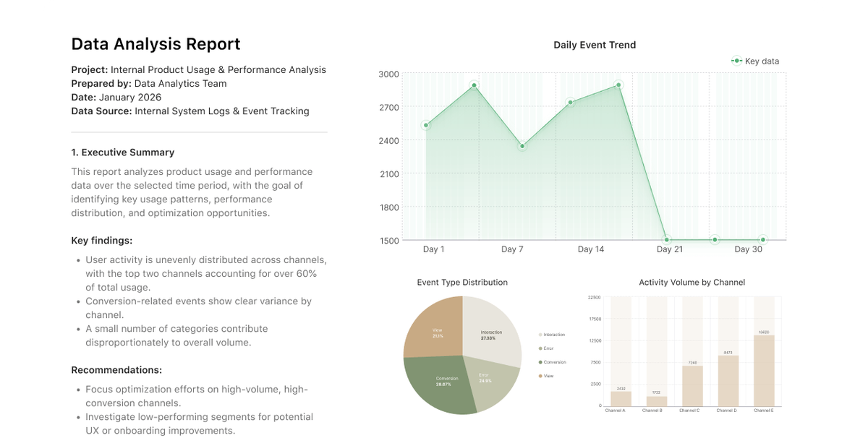Click the Data Analysis Report title
The height and width of the screenshot is (438, 868).
[x=156, y=43]
